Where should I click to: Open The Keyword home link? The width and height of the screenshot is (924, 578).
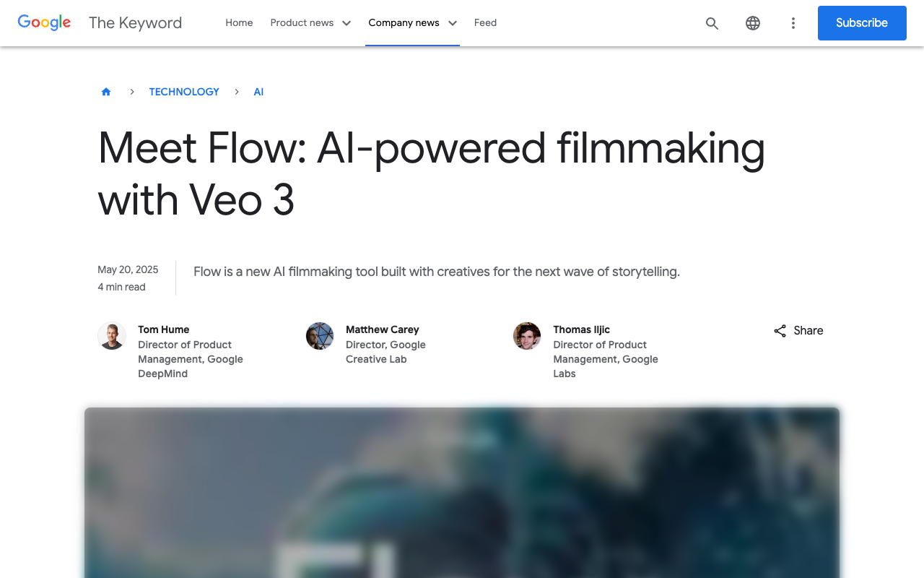(x=135, y=22)
